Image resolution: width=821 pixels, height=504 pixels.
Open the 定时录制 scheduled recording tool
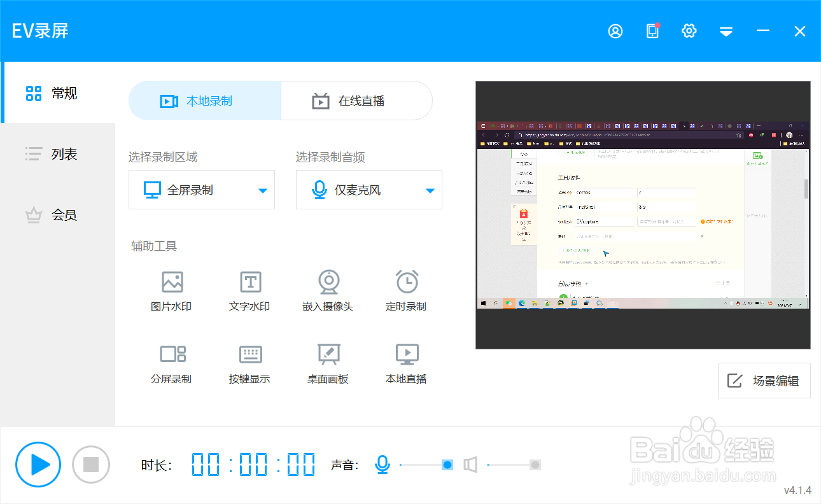pyautogui.click(x=406, y=290)
